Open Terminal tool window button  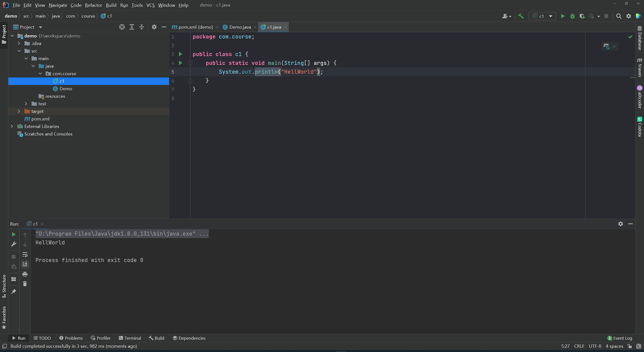coord(130,338)
